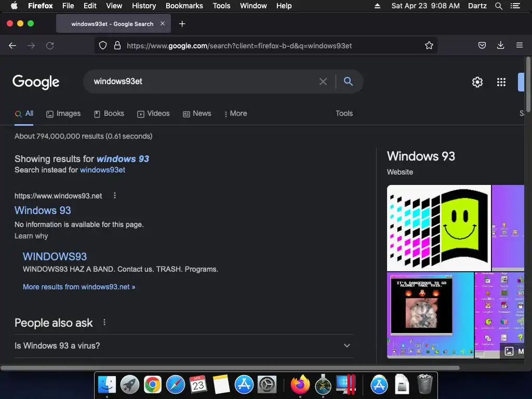Switch to the News results tab

[x=197, y=113]
